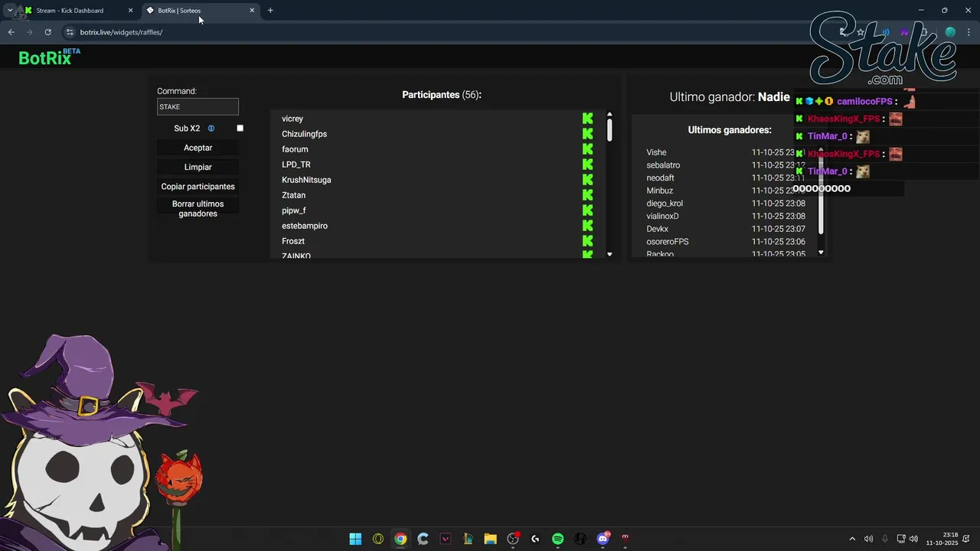Close the Stream - Kick Dashboard tab
Viewport: 980px width, 551px height.
[x=130, y=11]
